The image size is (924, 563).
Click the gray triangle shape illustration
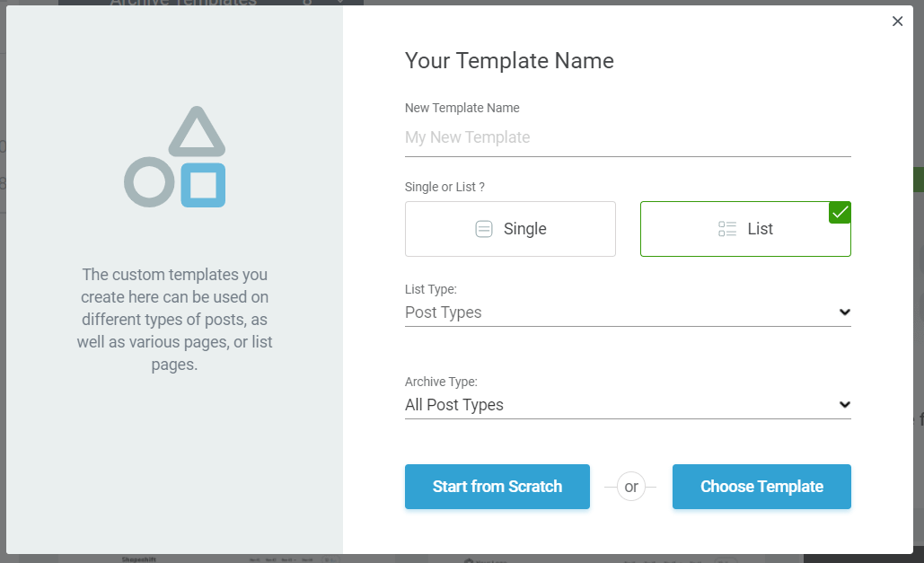tap(197, 131)
